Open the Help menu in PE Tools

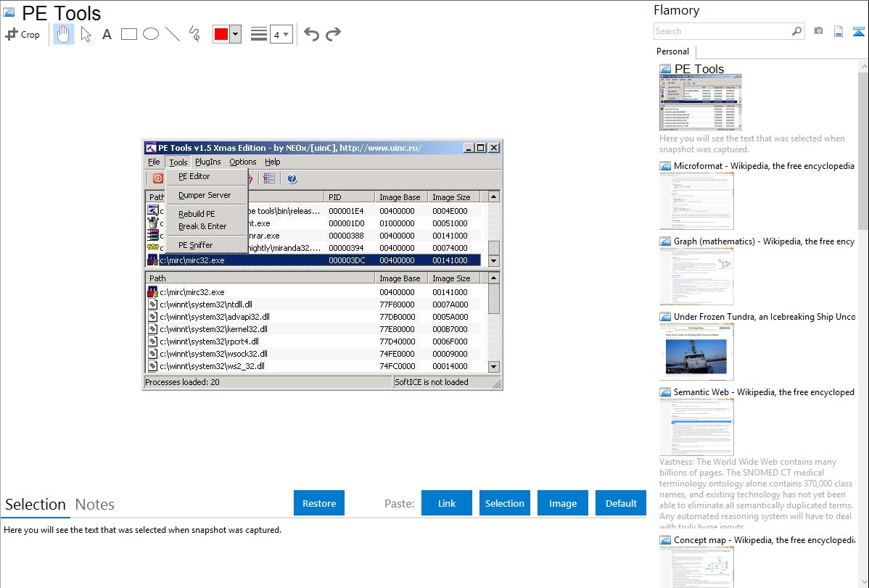coord(273,162)
